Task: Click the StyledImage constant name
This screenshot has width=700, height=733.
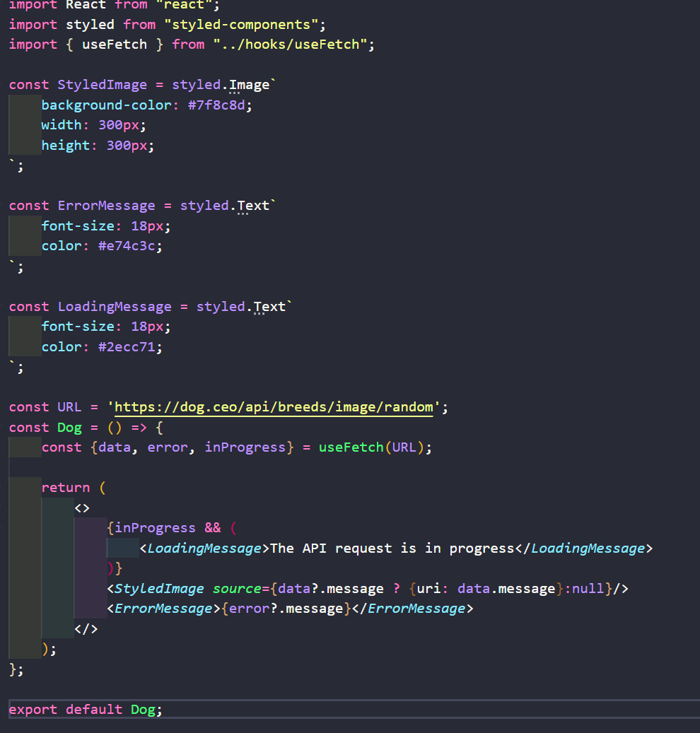Action: point(102,85)
